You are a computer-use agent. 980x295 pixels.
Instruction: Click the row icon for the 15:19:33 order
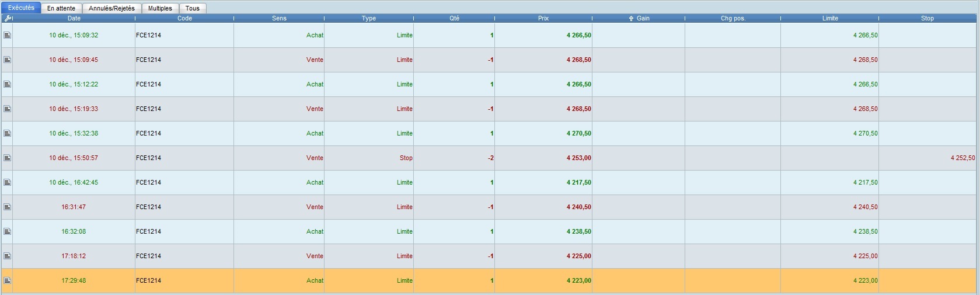click(7, 109)
